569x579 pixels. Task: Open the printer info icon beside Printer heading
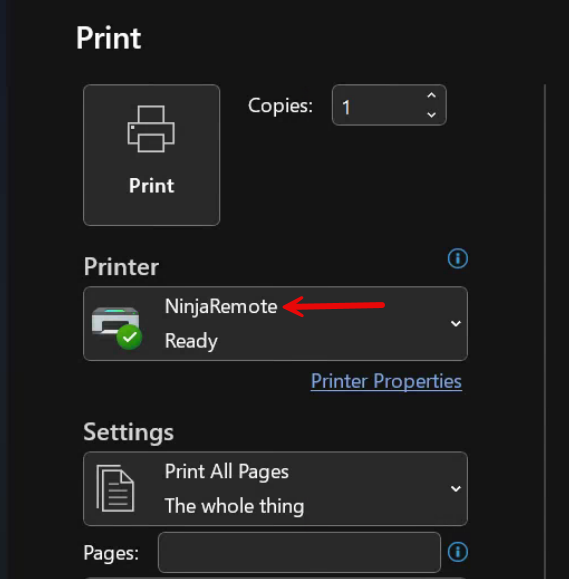(x=457, y=258)
